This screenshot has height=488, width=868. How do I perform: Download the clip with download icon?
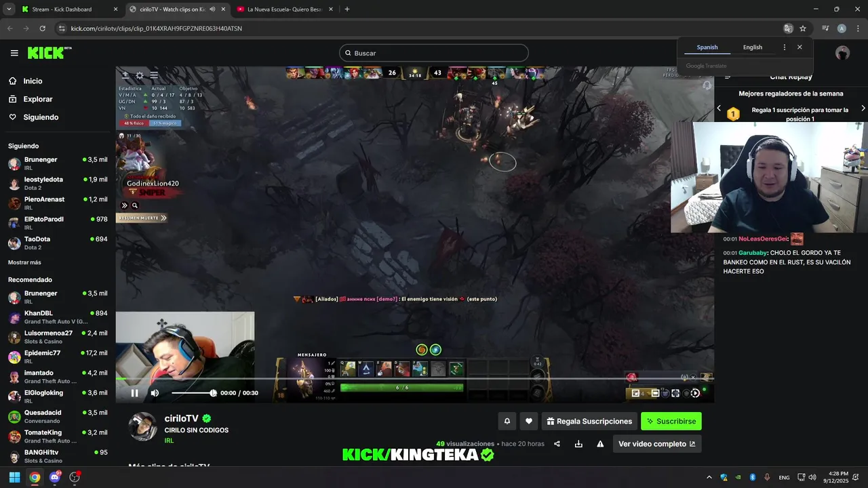click(x=578, y=444)
